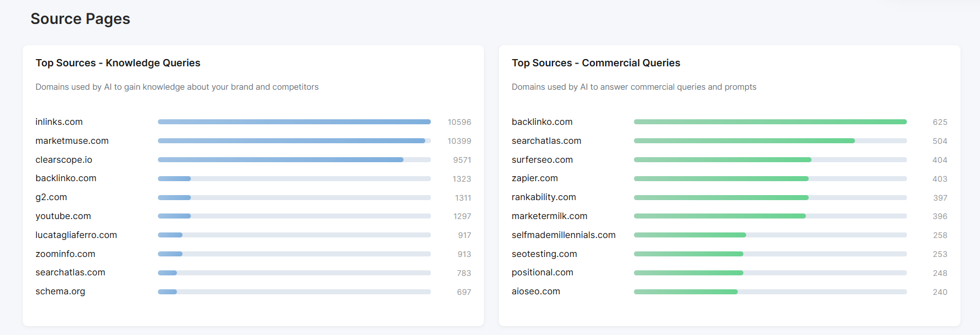Open the lucatagliaferro.com source
The height and width of the screenshot is (335, 980).
click(x=76, y=235)
